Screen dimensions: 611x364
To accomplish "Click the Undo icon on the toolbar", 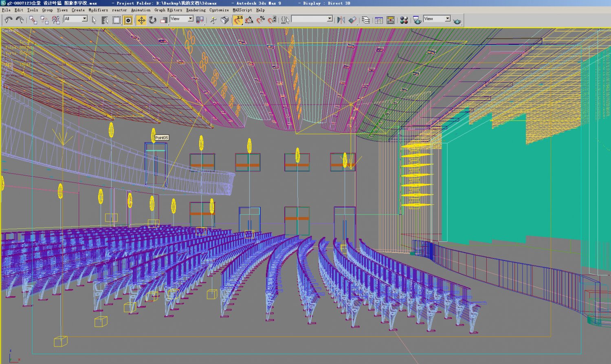I will pyautogui.click(x=9, y=19).
